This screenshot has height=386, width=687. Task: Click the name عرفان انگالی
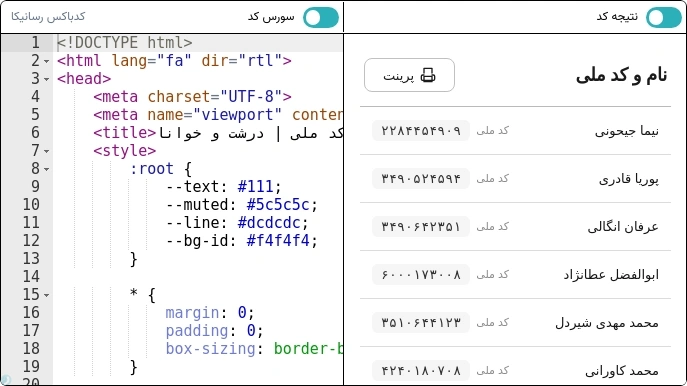(x=623, y=227)
